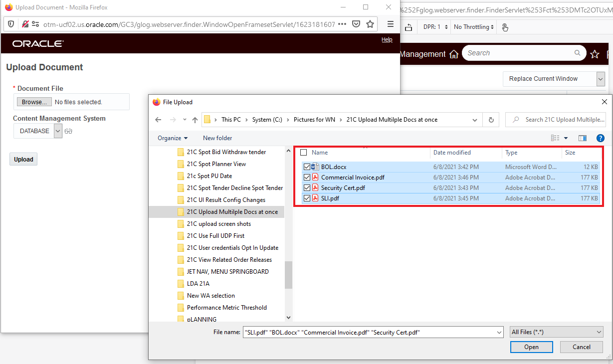Cancel the File Upload dialog
This screenshot has width=613, height=364.
581,347
